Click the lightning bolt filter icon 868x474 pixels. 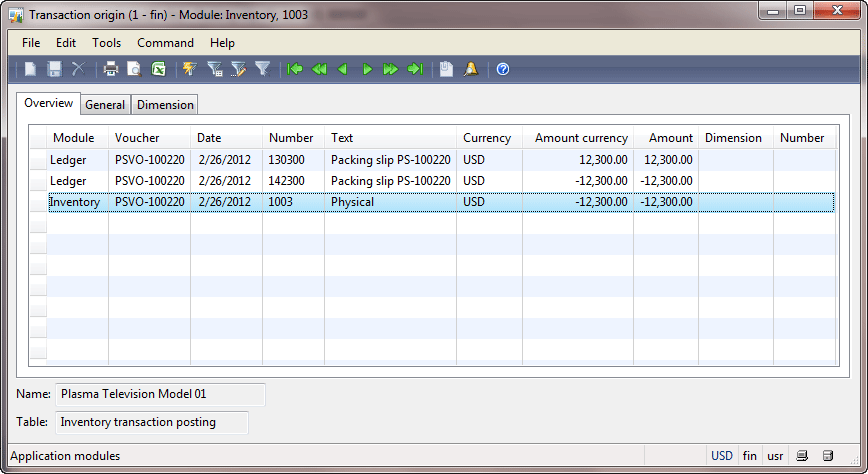tap(190, 69)
